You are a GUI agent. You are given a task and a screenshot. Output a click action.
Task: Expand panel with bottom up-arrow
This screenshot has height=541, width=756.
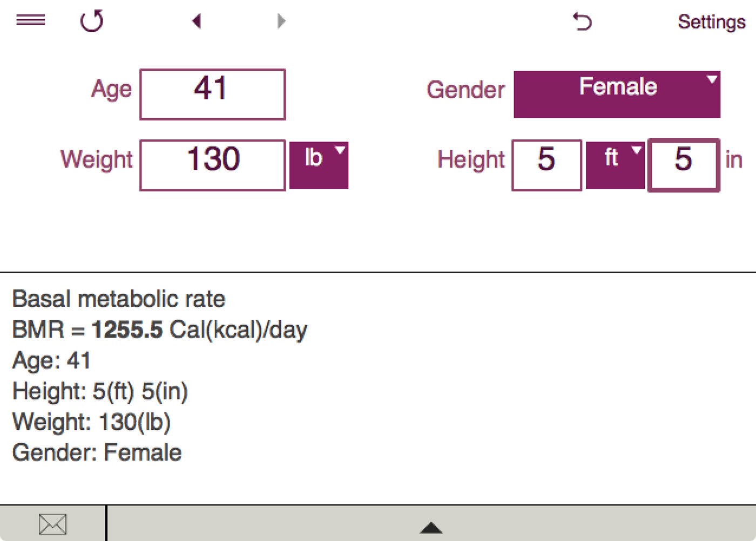pos(431,528)
